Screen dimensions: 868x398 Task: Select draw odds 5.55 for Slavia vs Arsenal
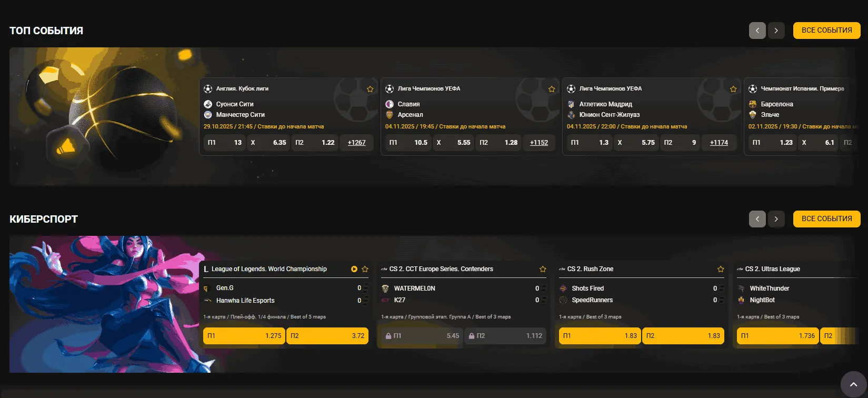pos(453,143)
